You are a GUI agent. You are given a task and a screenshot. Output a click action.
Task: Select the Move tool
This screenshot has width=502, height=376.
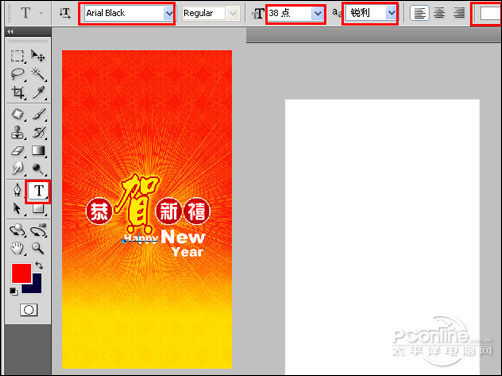pyautogui.click(x=38, y=56)
